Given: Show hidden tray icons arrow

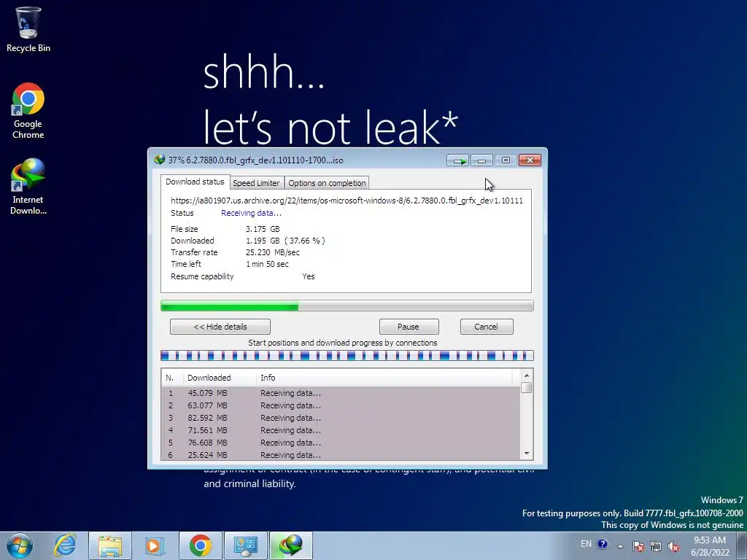Looking at the screenshot, I should coord(620,546).
